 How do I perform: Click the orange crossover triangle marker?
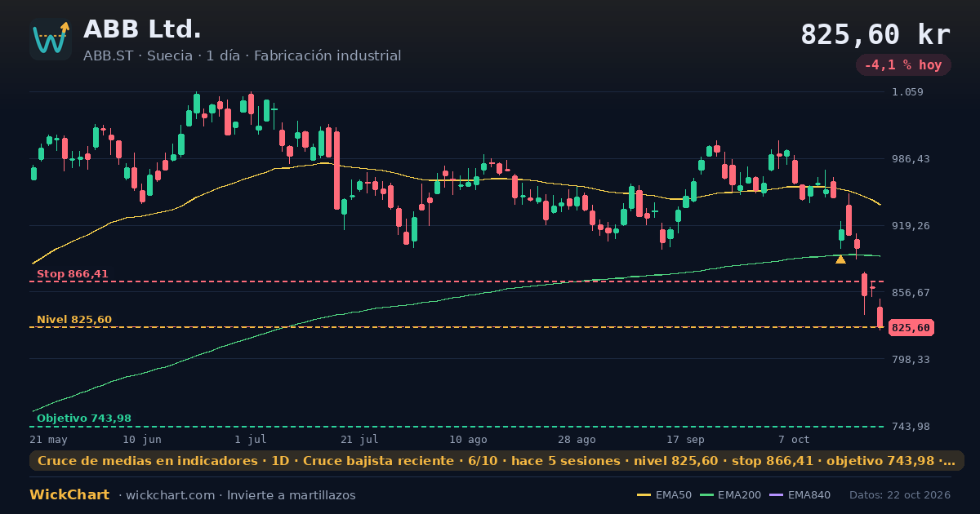[840, 259]
